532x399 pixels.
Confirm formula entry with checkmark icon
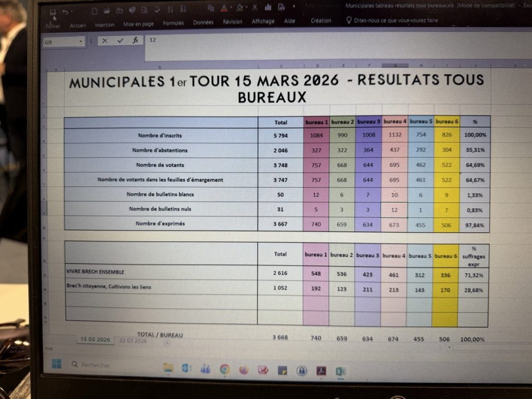tap(120, 41)
